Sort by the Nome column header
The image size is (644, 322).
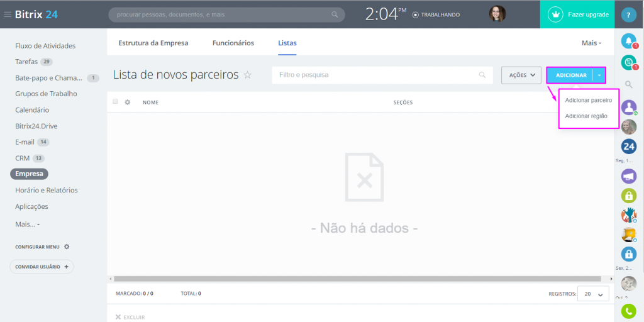[x=151, y=103]
